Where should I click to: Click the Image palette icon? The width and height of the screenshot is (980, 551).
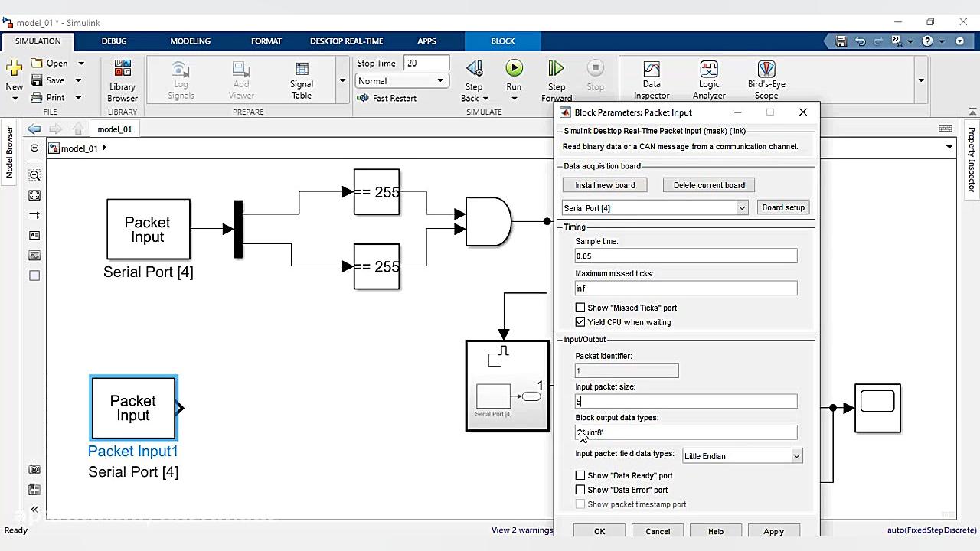(34, 256)
